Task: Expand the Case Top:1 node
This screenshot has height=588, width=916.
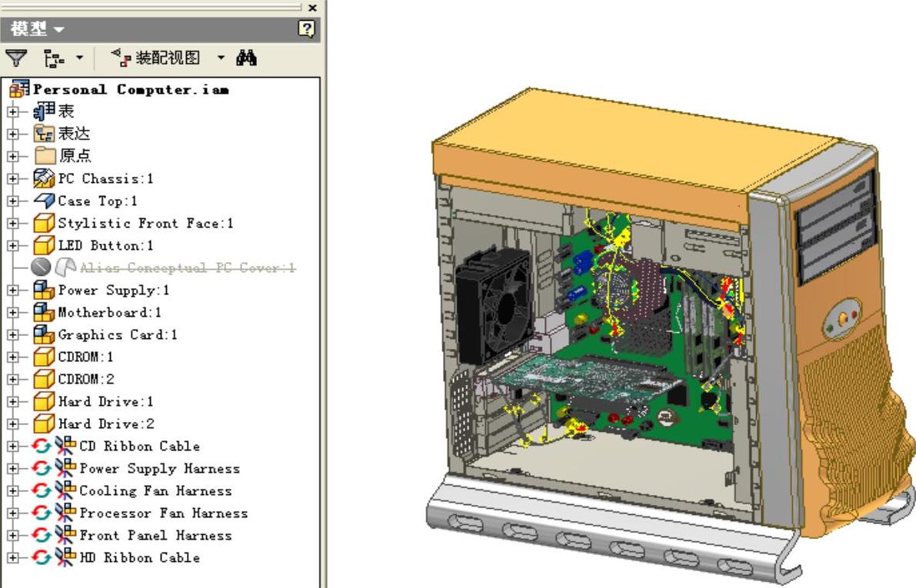Action: pos(13,201)
